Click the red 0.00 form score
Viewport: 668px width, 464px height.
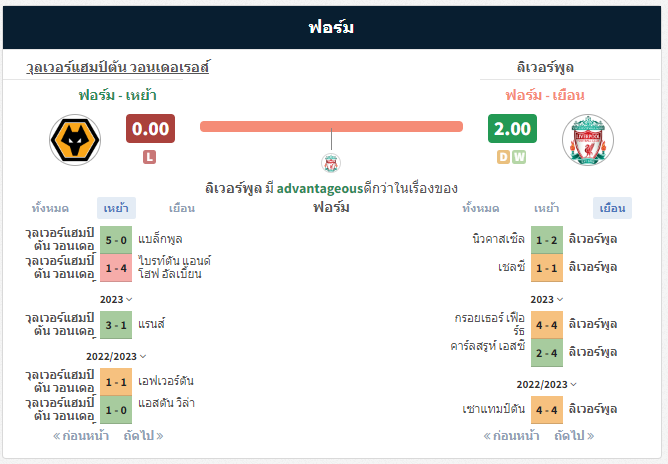(x=150, y=128)
